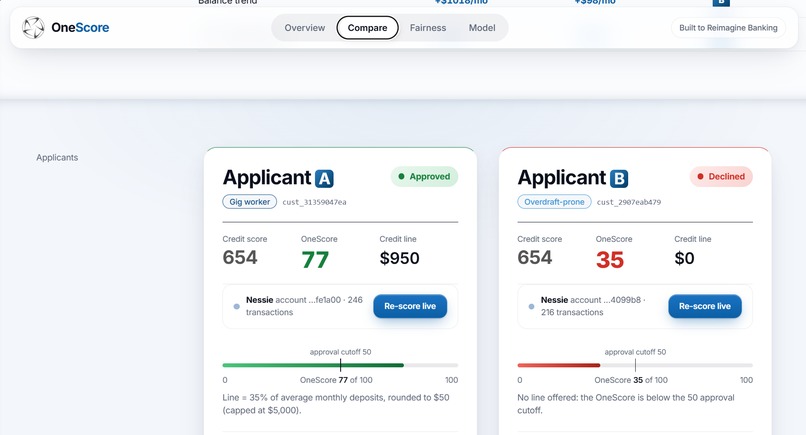Click Built to Reimagine Banking badge

728,28
